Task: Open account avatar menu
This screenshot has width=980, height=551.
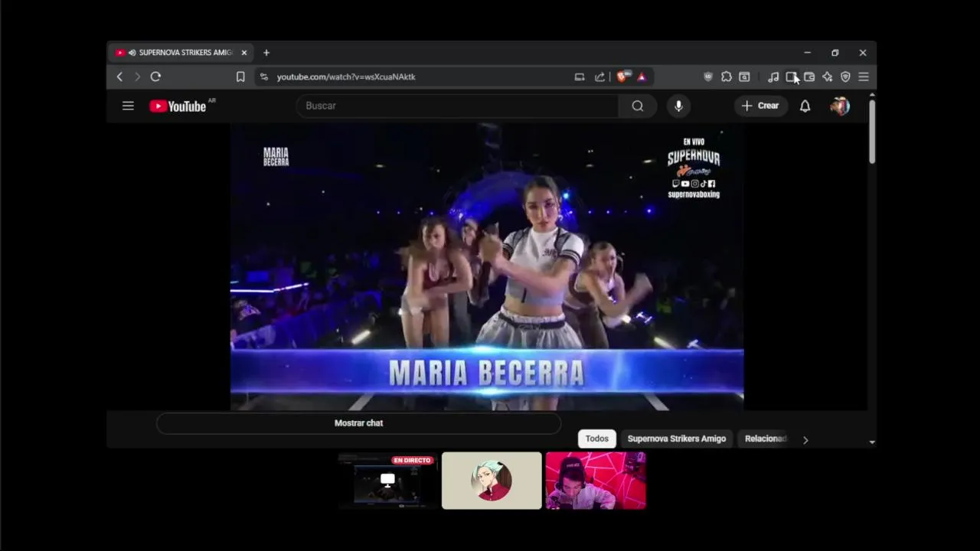Action: 840,106
